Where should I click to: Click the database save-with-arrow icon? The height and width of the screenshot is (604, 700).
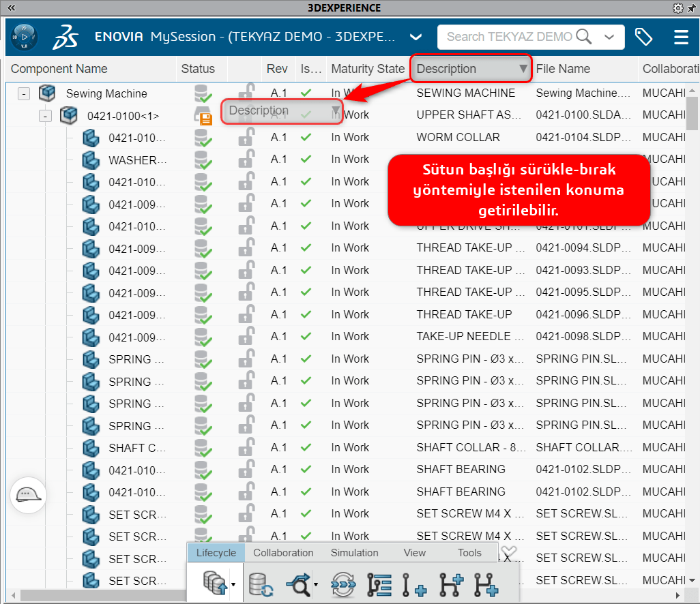coord(215,583)
